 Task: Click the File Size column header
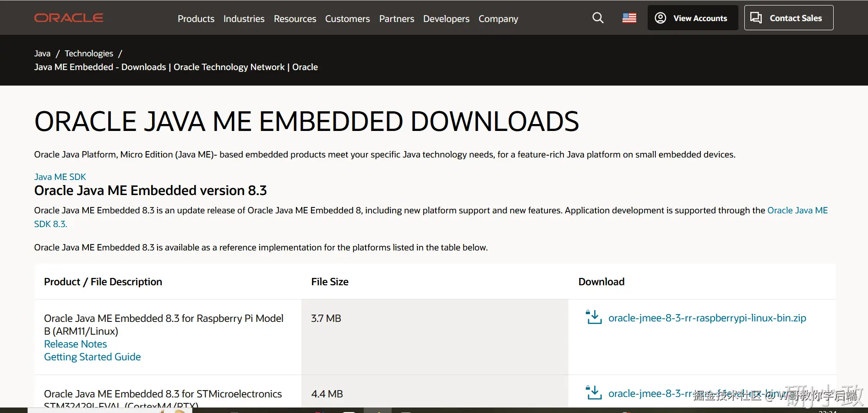pos(330,282)
